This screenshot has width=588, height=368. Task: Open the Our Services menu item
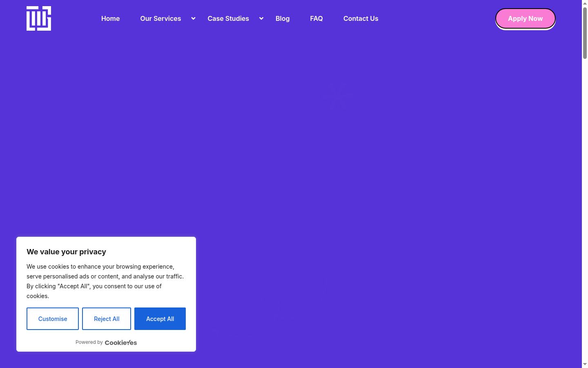160,18
